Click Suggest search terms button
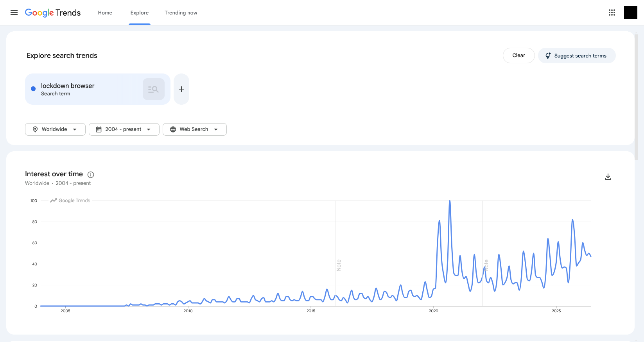This screenshot has width=644, height=342. point(577,56)
